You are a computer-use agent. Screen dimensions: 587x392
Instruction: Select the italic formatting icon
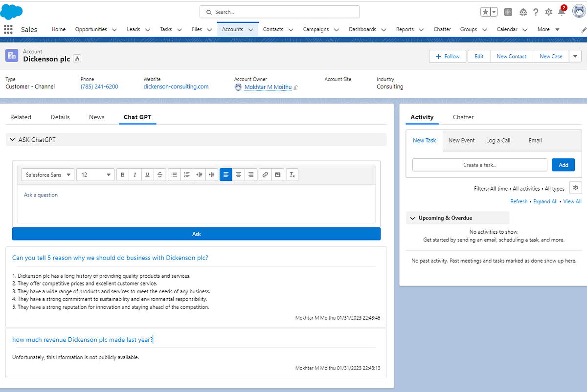pyautogui.click(x=135, y=174)
